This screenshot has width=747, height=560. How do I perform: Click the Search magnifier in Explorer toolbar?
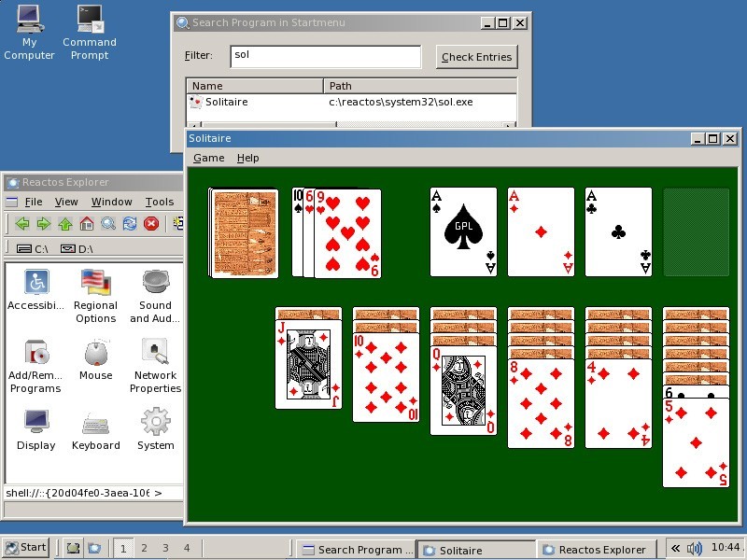tap(108, 223)
